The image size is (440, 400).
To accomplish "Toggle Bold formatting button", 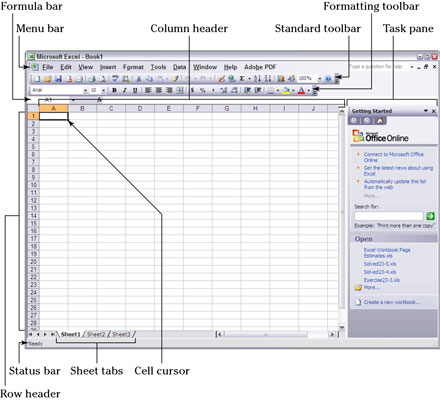I will pyautogui.click(x=114, y=90).
